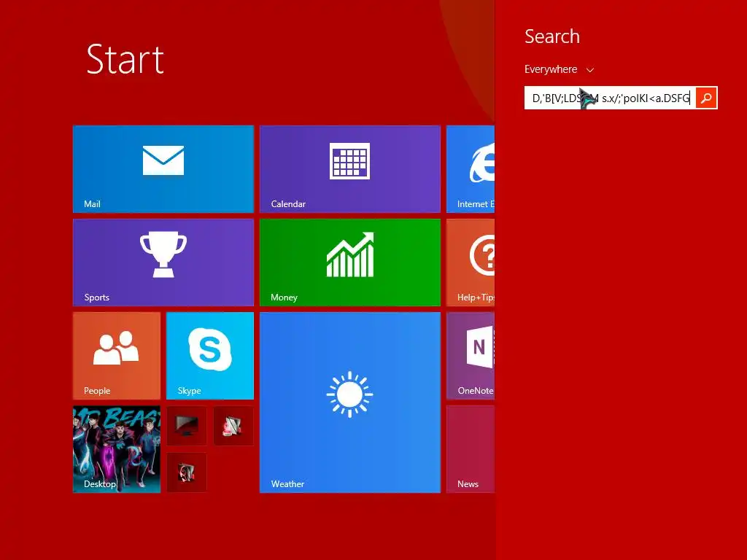Launch the Money tile
Viewport: 747px width, 560px height.
[349, 262]
